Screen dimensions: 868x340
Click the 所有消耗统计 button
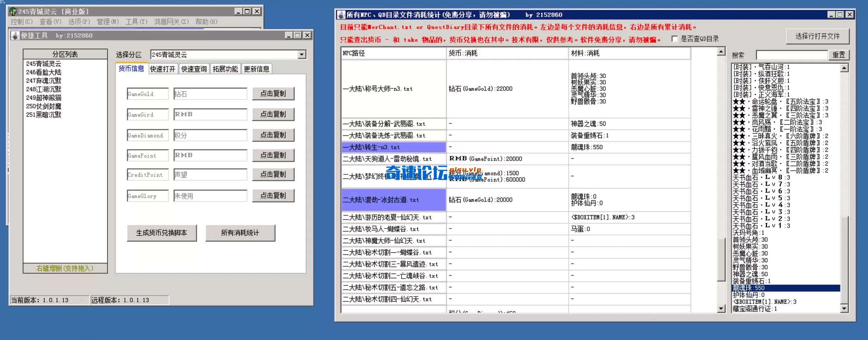240,233
